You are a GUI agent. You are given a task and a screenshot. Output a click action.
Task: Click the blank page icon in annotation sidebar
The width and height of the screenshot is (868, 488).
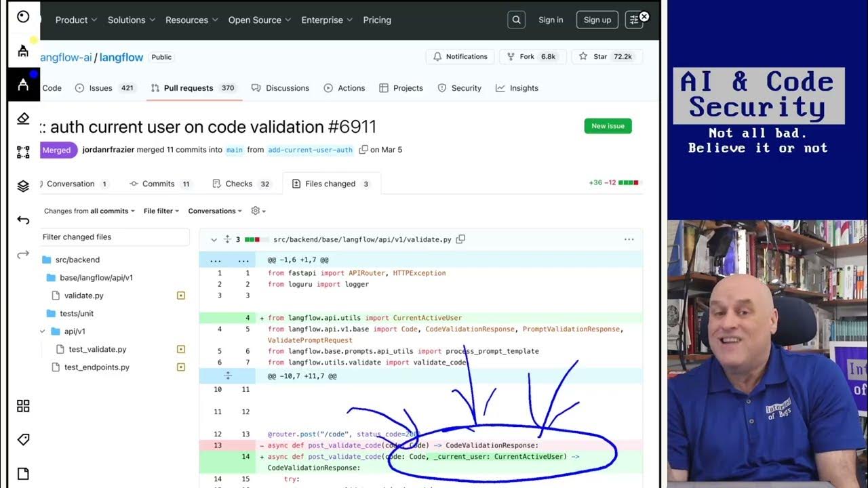(23, 474)
